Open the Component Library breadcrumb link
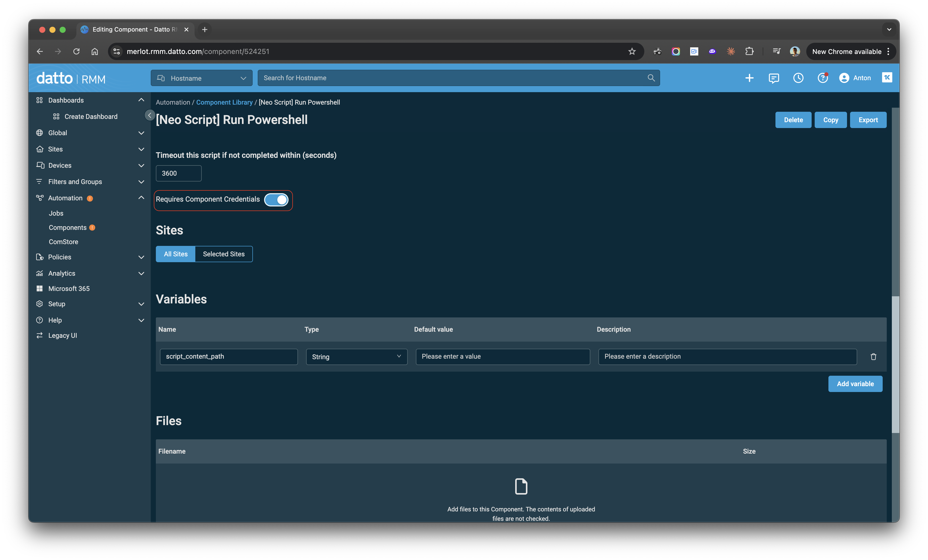928x560 pixels. (224, 102)
